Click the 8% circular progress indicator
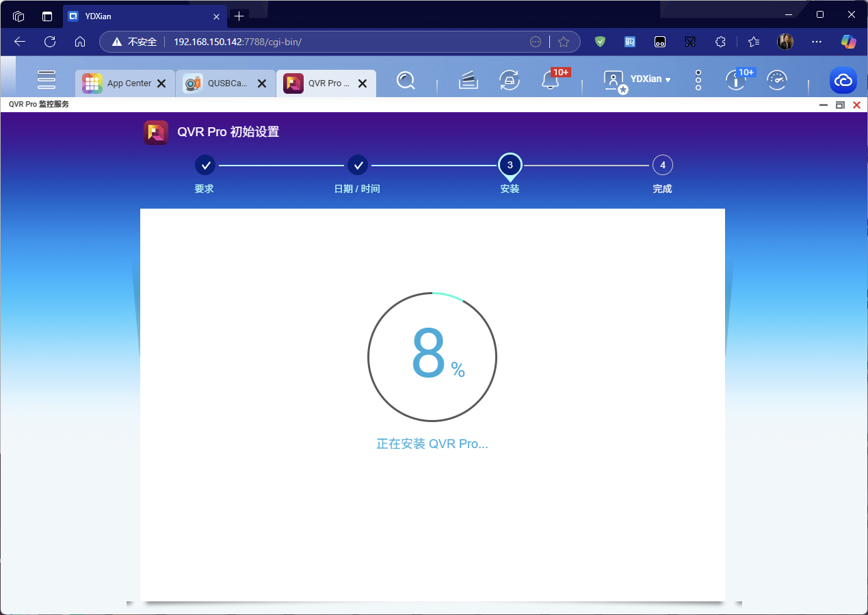868x615 pixels. tap(432, 357)
